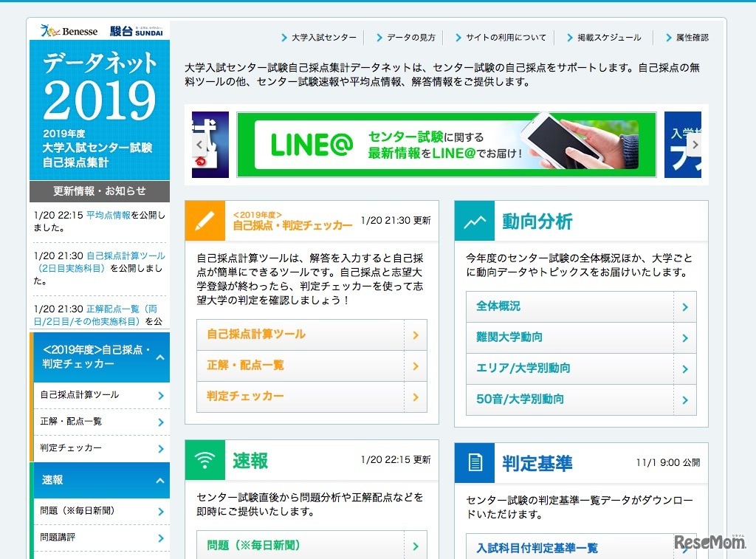The image size is (756, 559).
Task: Click the pencil icon beside 自己採点・判定チェッカー
Action: 205,222
